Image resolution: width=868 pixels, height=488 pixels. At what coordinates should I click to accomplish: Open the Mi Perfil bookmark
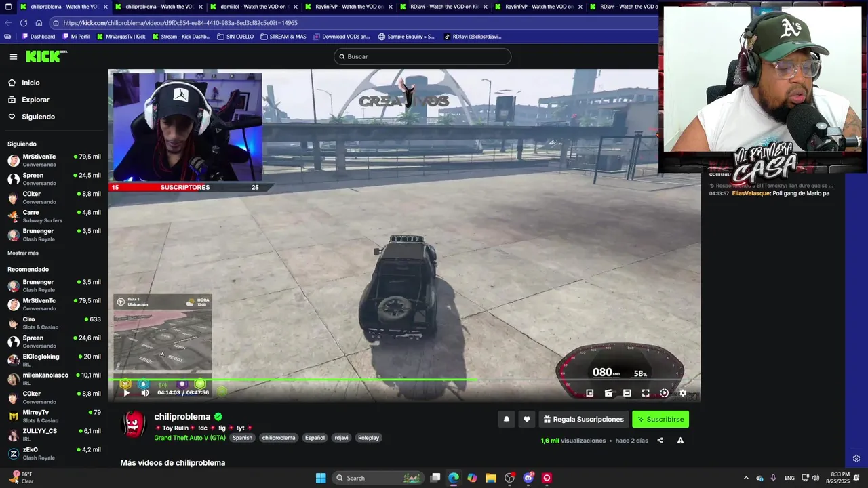click(76, 37)
